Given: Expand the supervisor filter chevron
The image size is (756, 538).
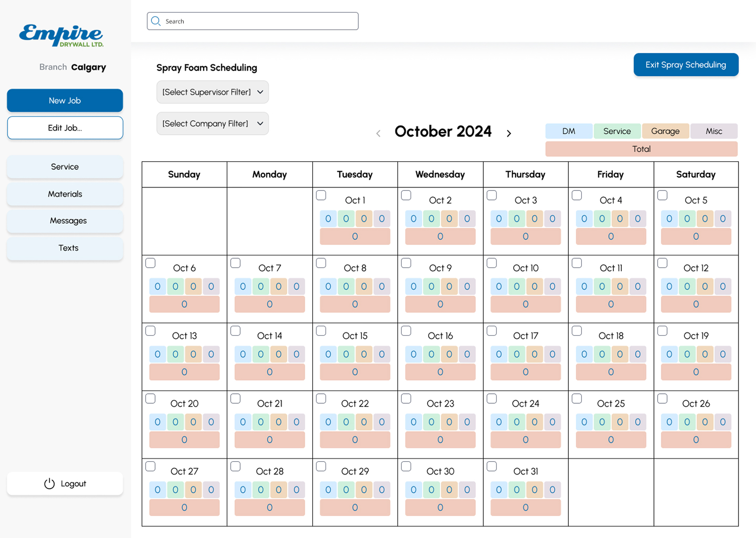Looking at the screenshot, I should tap(260, 92).
